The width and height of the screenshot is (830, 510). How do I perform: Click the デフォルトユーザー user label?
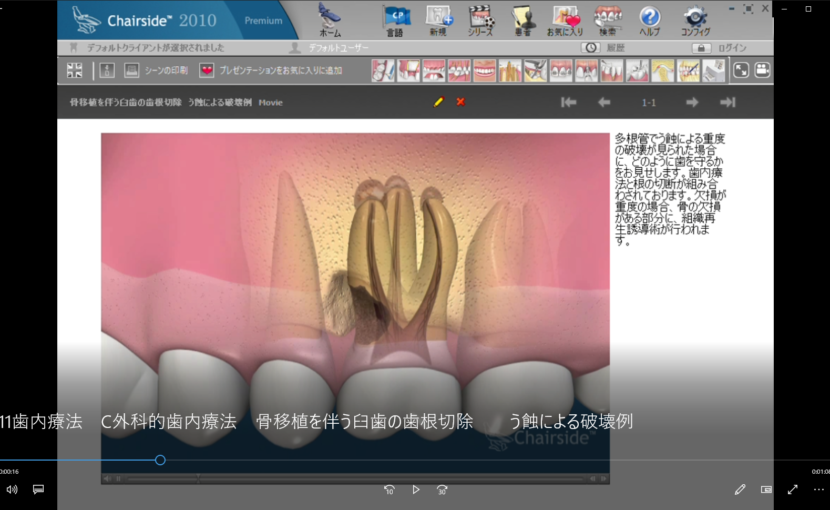[339, 48]
